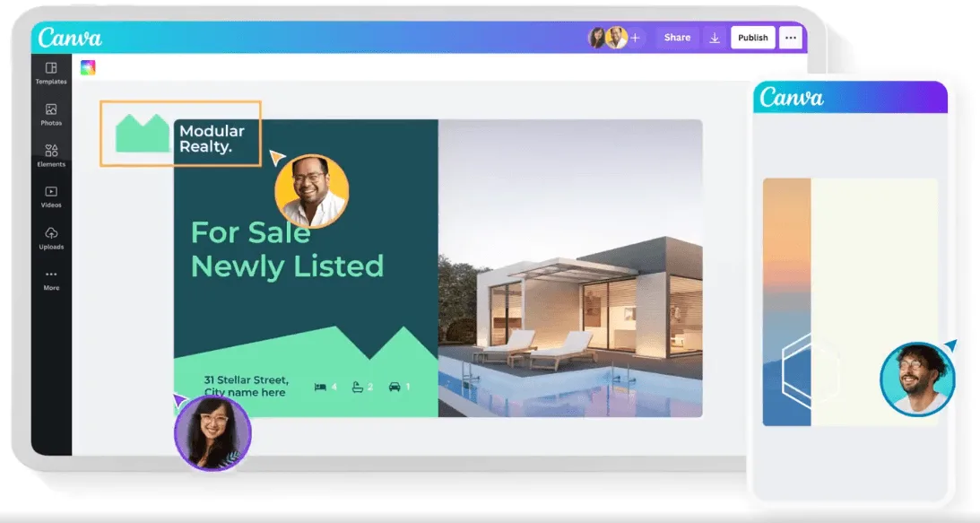This screenshot has height=523, width=980.
Task: Select the green Modular Realty logo shape
Action: 143,133
